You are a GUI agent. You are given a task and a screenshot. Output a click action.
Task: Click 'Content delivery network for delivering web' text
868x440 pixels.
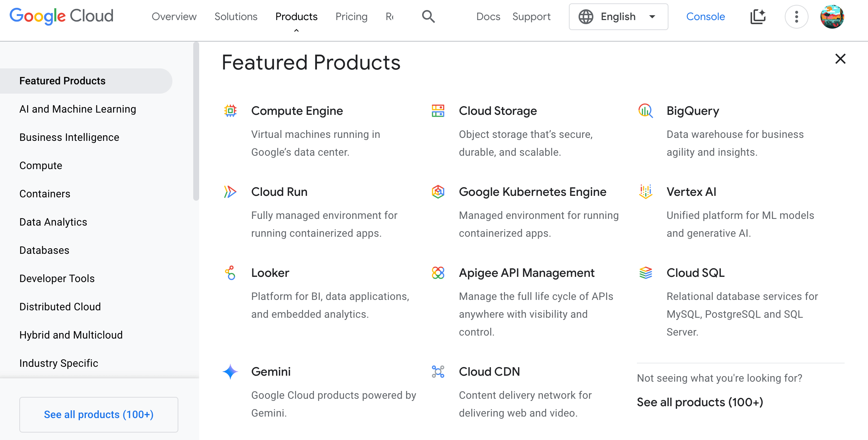[525, 404]
